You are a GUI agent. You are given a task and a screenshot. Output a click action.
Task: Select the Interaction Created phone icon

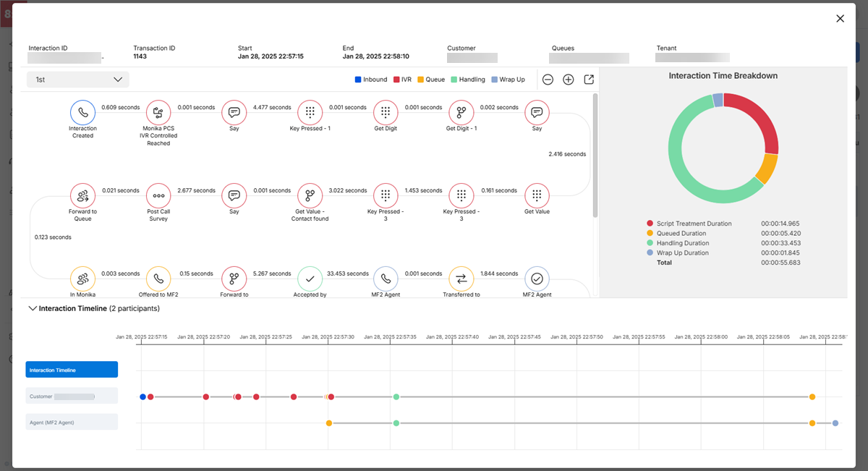[x=82, y=112]
